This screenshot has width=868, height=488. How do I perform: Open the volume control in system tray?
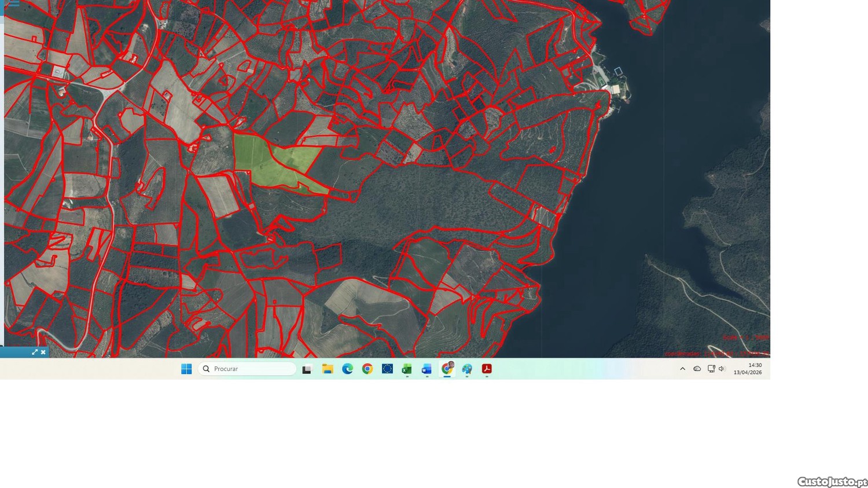722,369
